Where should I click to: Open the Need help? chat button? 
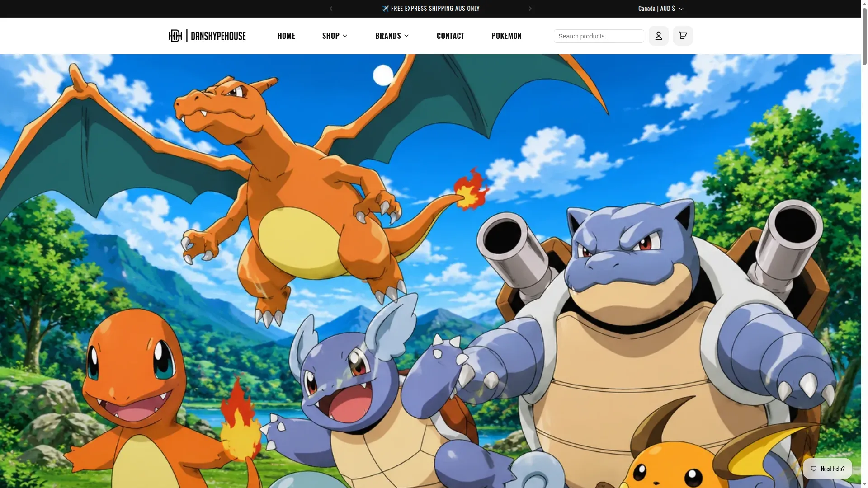(x=827, y=469)
